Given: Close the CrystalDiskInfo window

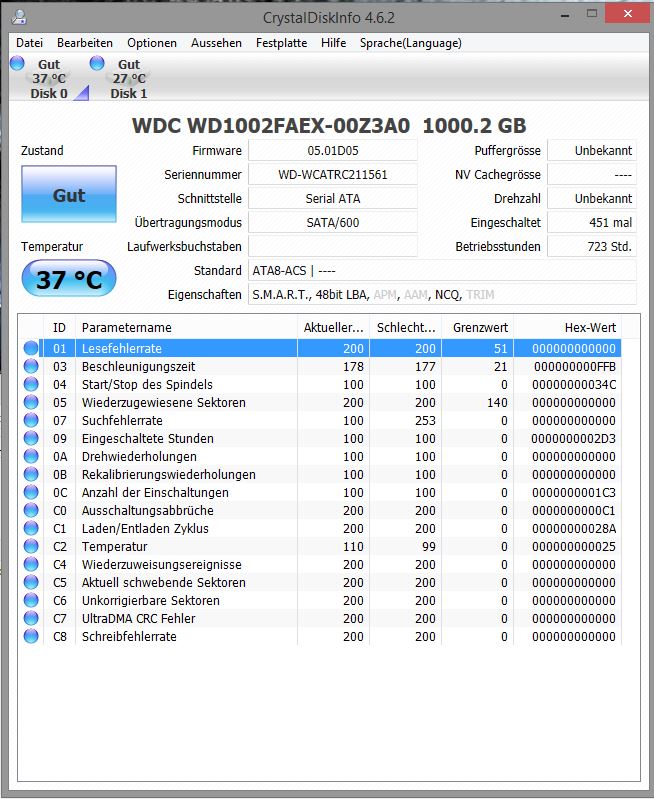Looking at the screenshot, I should [x=627, y=14].
